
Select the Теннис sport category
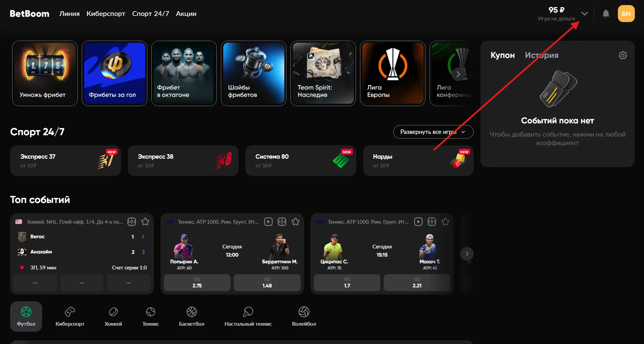coord(151,317)
